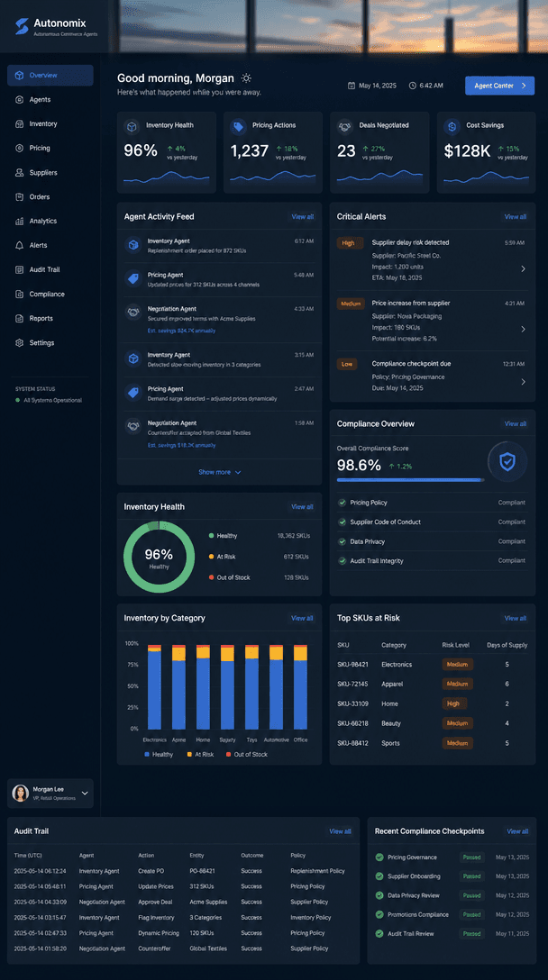548x980 pixels.
Task: View all in Compliance Overview
Action: pyautogui.click(x=516, y=423)
